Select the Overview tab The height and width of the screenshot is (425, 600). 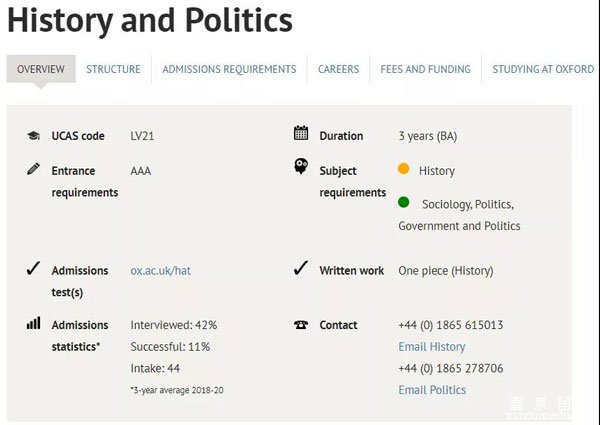click(x=41, y=69)
